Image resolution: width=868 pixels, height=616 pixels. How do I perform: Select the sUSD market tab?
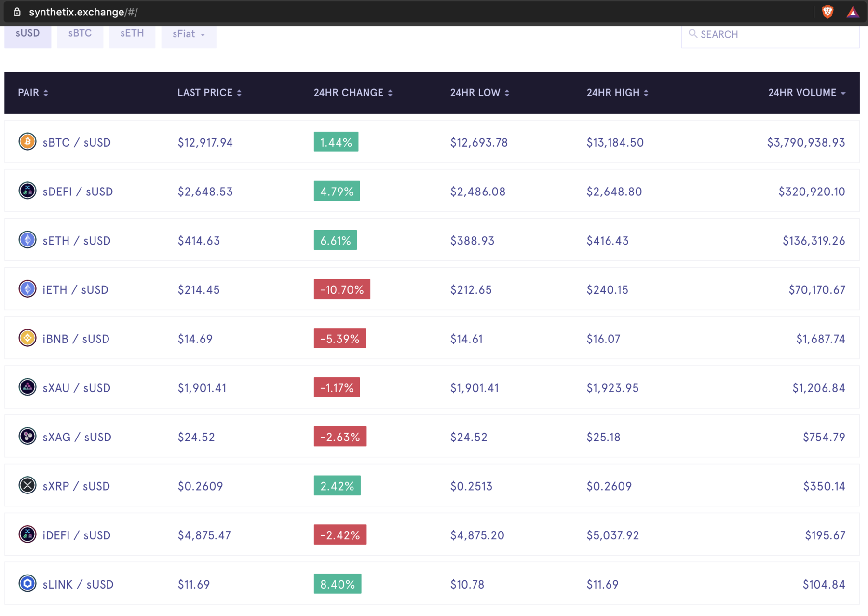(28, 34)
